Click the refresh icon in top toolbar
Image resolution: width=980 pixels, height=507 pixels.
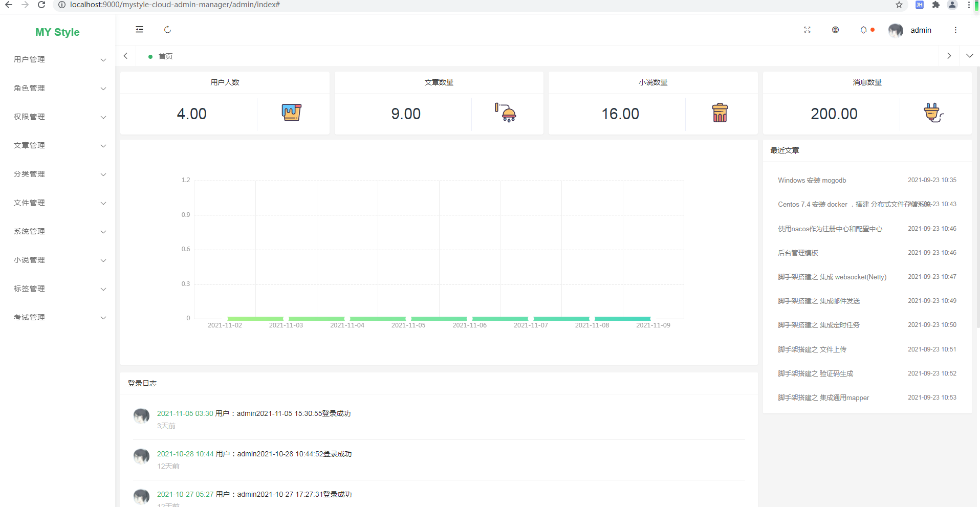[x=167, y=30]
